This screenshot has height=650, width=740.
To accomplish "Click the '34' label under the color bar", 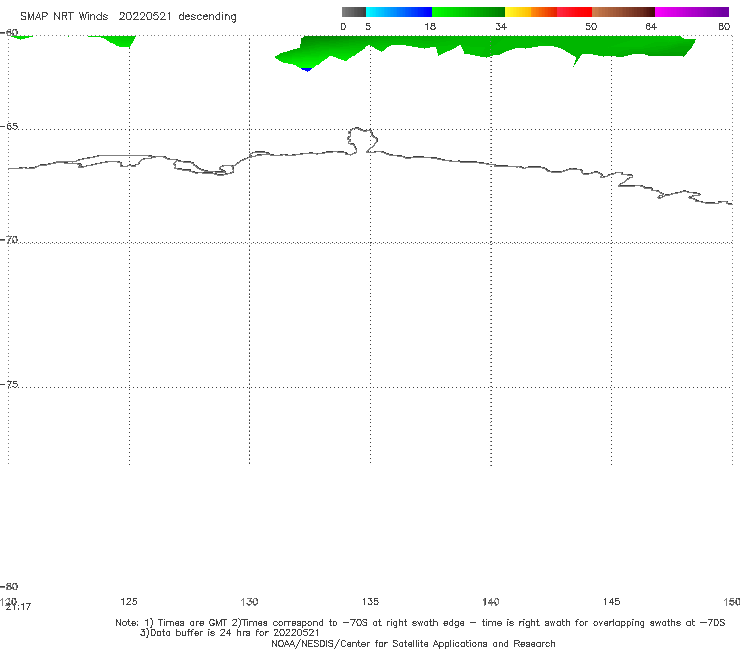I will [501, 26].
